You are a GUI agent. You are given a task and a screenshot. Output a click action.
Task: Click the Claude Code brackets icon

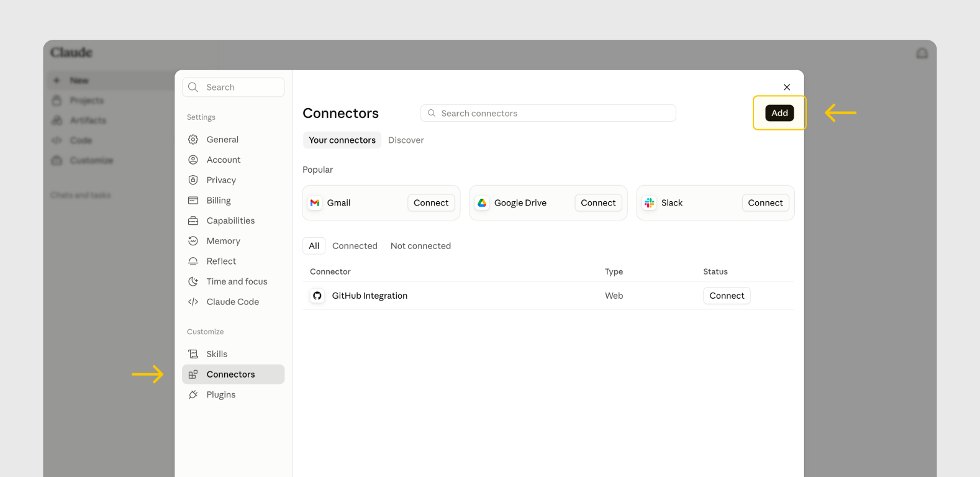click(x=193, y=302)
